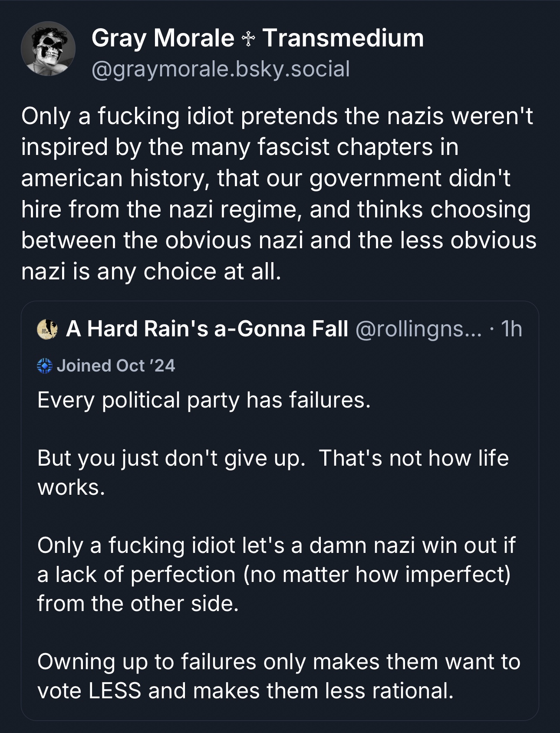Open the @graymorale.bsky.social handle
The image size is (560, 733).
(x=221, y=69)
